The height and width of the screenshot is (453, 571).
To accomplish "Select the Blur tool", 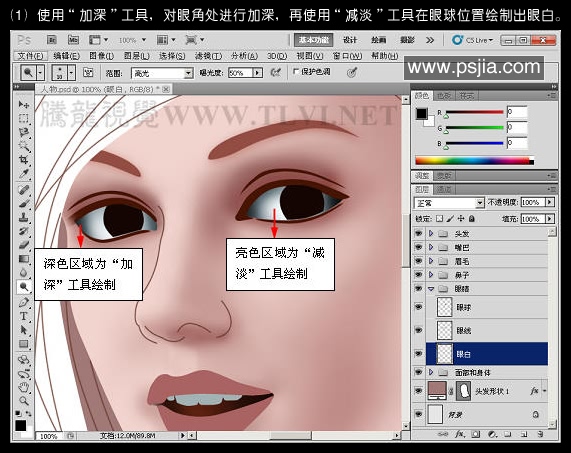I will click(x=24, y=272).
